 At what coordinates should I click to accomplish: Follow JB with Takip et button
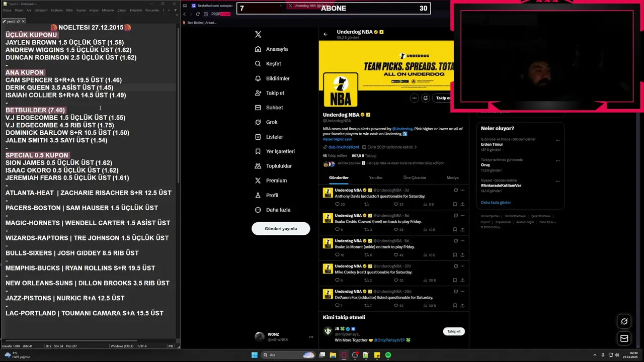pos(454,331)
